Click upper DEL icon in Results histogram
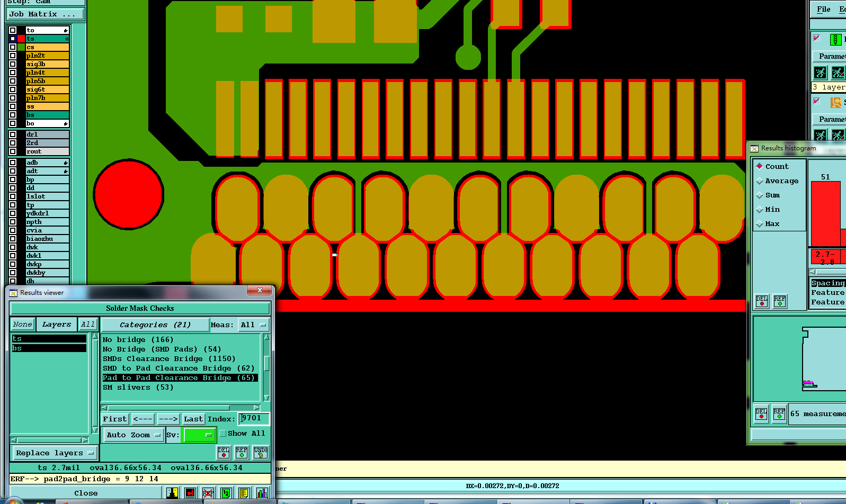Image resolution: width=846 pixels, height=504 pixels. tap(762, 301)
